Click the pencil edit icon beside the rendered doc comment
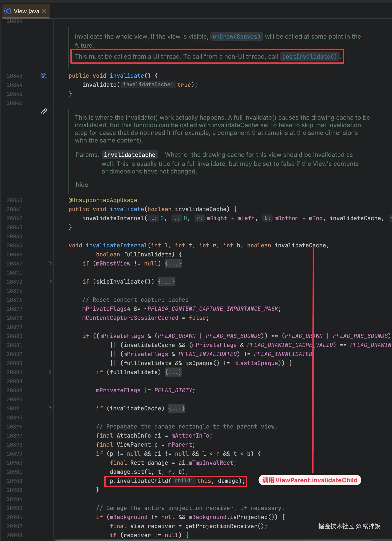 (44, 111)
